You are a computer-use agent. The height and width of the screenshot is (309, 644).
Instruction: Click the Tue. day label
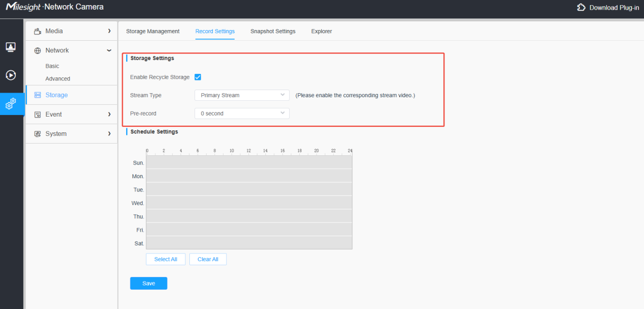click(x=138, y=190)
